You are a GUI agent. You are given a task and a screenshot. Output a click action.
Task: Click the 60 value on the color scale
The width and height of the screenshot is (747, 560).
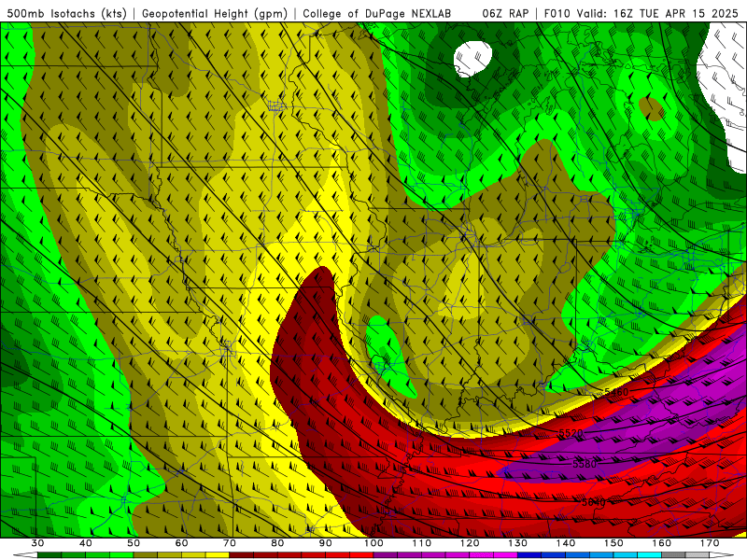181,543
